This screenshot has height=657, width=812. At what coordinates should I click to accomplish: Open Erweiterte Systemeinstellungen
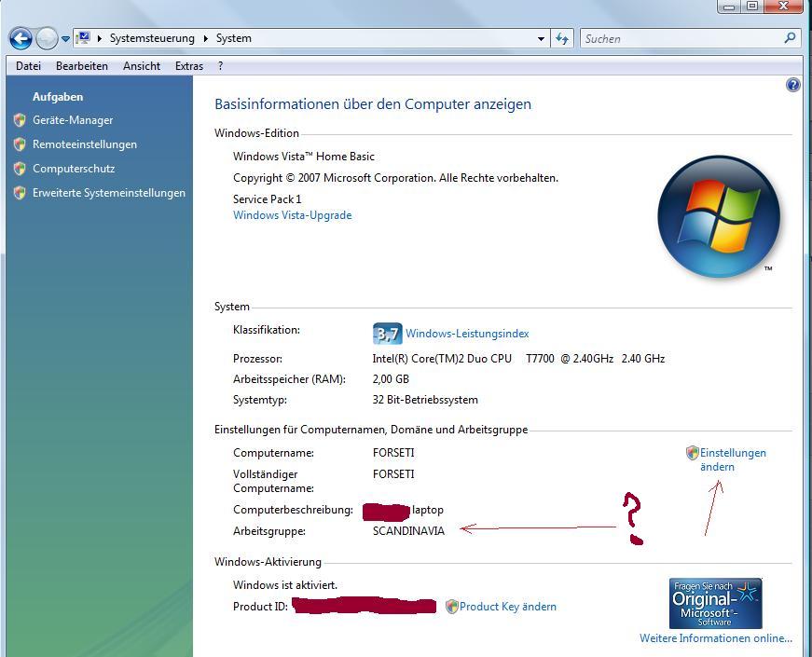[109, 193]
